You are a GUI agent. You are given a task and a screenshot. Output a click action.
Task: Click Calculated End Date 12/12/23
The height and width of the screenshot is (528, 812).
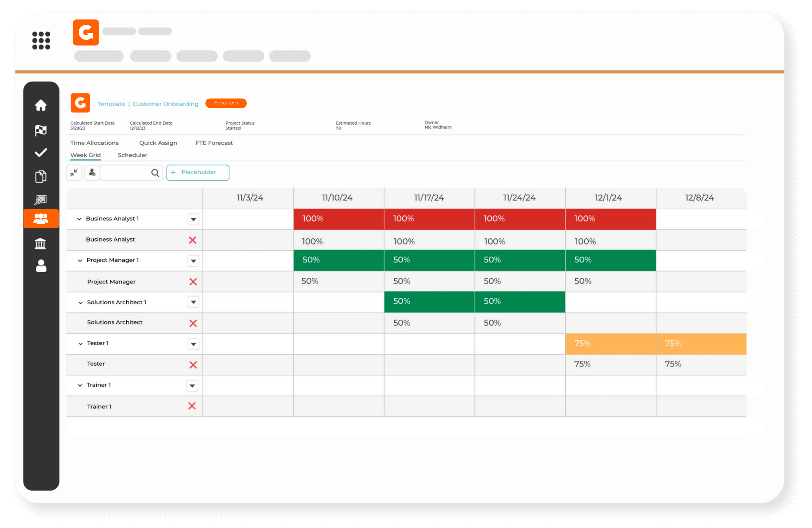pos(151,126)
